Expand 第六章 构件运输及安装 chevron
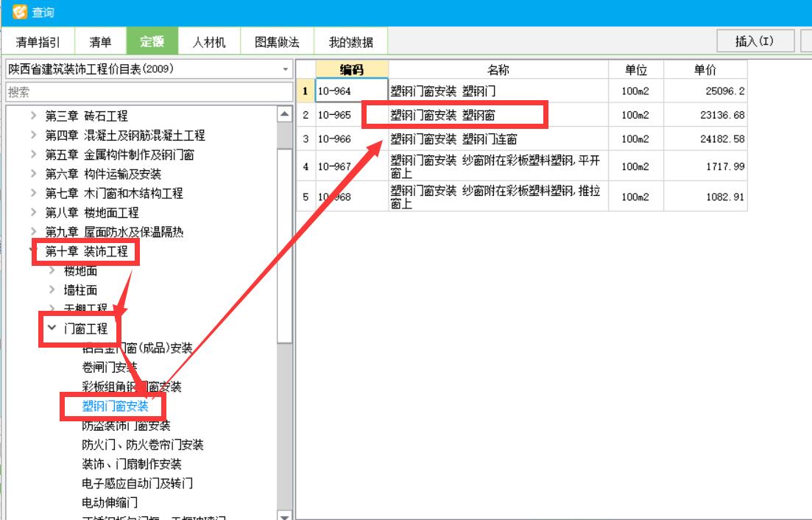812x520 pixels. click(x=34, y=174)
